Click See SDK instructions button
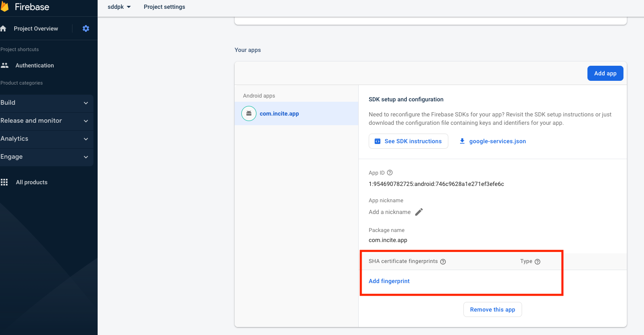The height and width of the screenshot is (335, 644). click(x=408, y=141)
